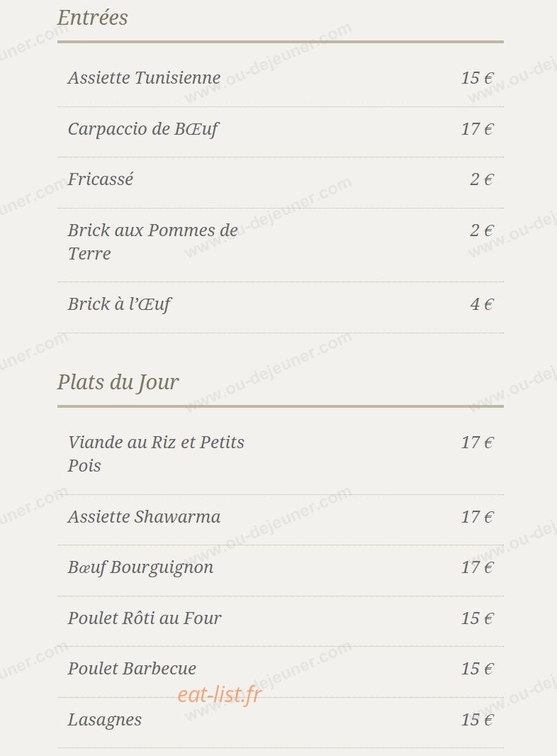
Task: Open the eat-list.fr watermark link
Action: click(219, 695)
